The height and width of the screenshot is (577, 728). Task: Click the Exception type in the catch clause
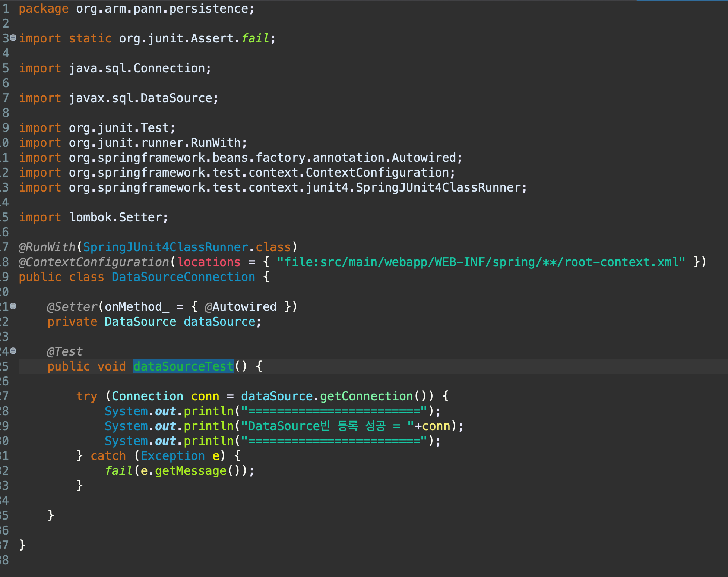click(172, 456)
